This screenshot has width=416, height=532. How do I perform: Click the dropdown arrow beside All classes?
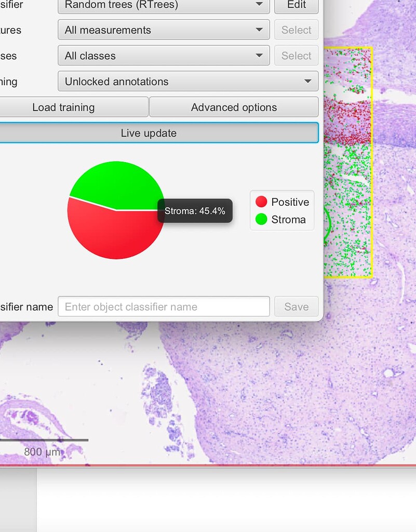point(259,56)
